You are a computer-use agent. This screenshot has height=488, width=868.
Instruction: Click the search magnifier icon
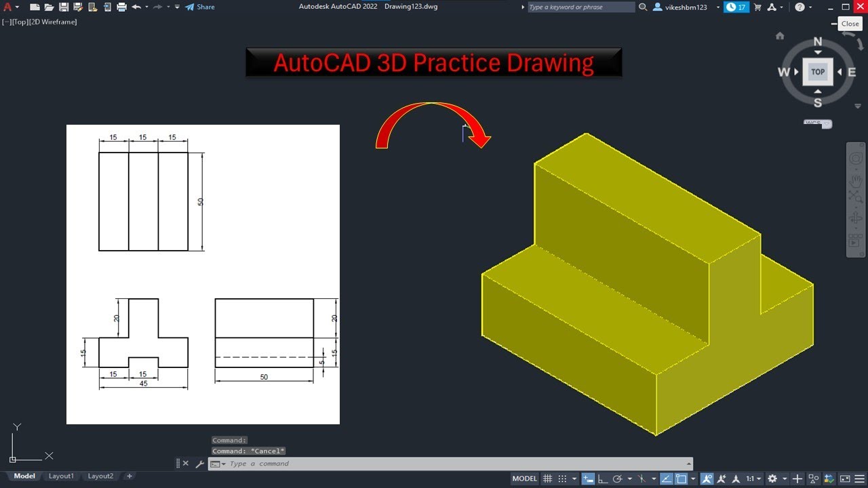point(642,7)
